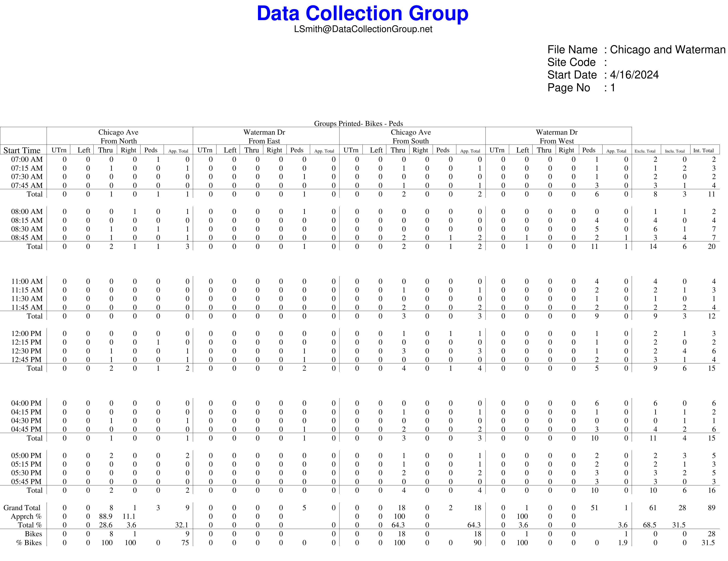Select the 11:45 AM row label
728x561 pixels.
point(27,307)
